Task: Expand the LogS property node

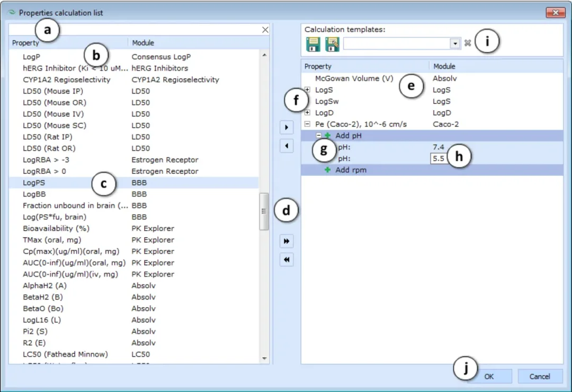Action: (307, 90)
